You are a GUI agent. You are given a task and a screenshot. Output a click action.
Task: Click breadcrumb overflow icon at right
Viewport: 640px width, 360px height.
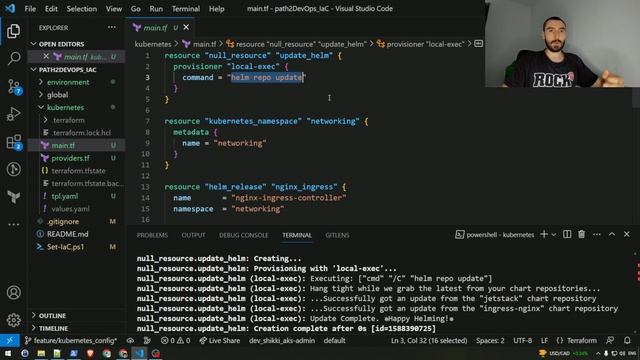(x=479, y=44)
